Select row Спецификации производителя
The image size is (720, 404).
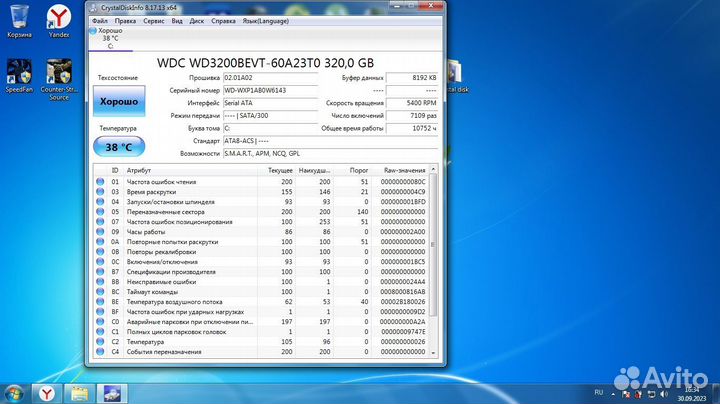261,272
